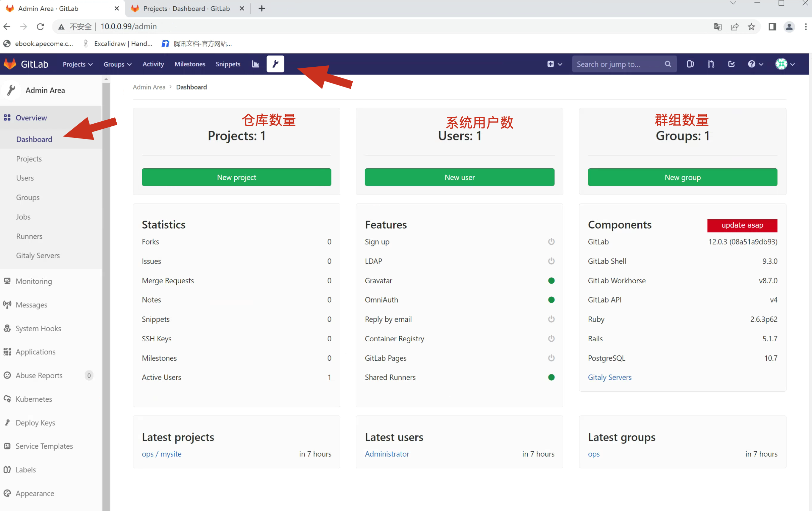Click the Search or jump to field
The width and height of the screenshot is (812, 511).
[x=617, y=64]
